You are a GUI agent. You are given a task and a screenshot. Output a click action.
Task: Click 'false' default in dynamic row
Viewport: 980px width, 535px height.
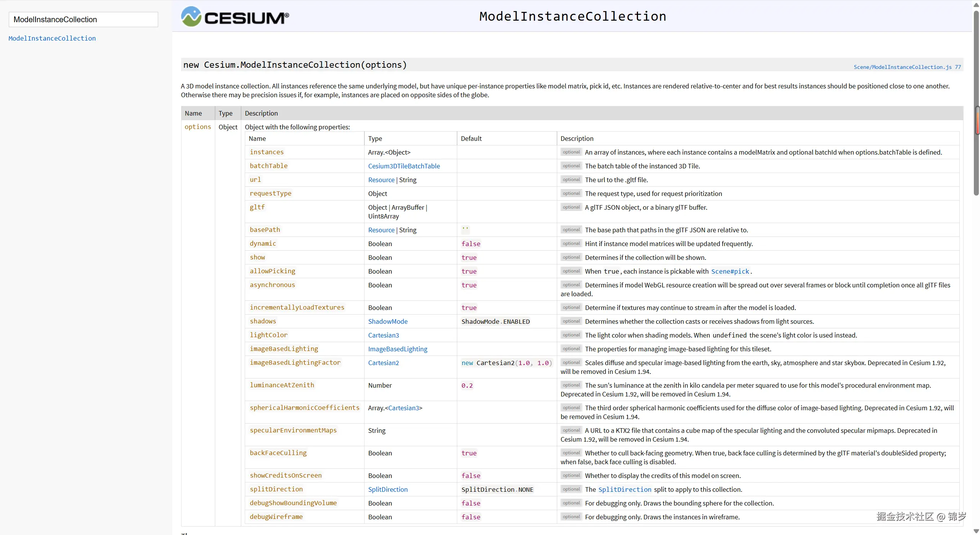471,244
